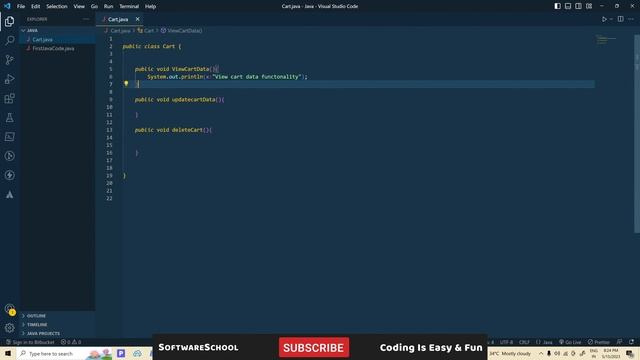Select Java language mode in status bar
The width and height of the screenshot is (640, 360).
coord(544,342)
